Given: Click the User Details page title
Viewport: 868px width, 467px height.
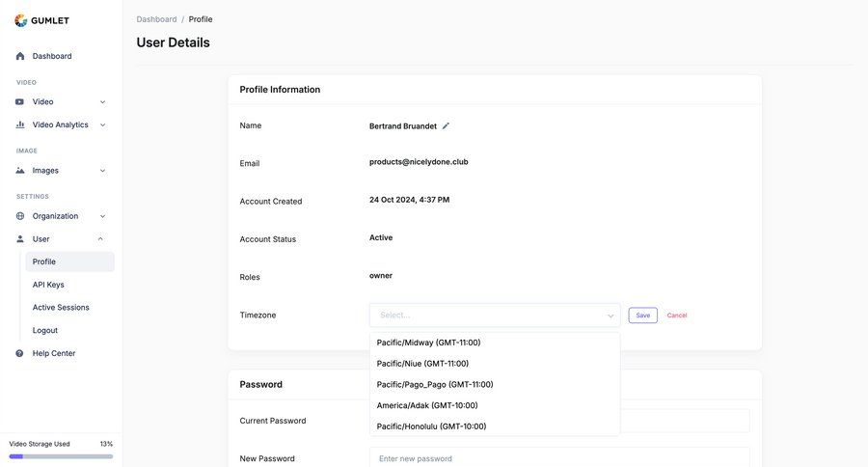Looking at the screenshot, I should pos(174,42).
